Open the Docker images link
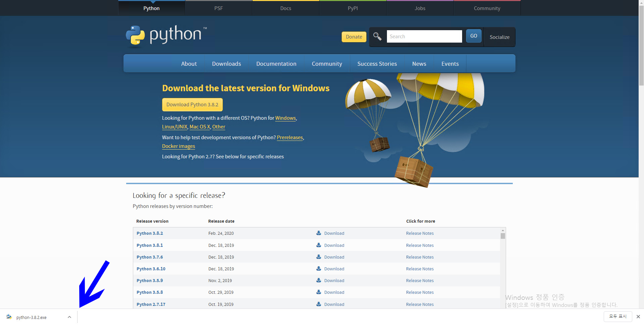The height and width of the screenshot is (325, 644). (x=179, y=146)
